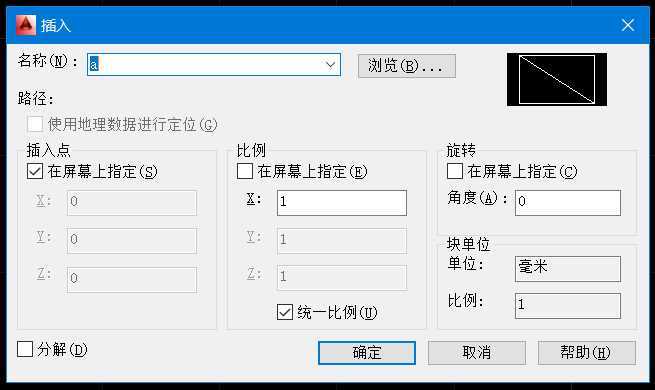Click the 比例 Z scale field
655x390 pixels.
coord(342,278)
